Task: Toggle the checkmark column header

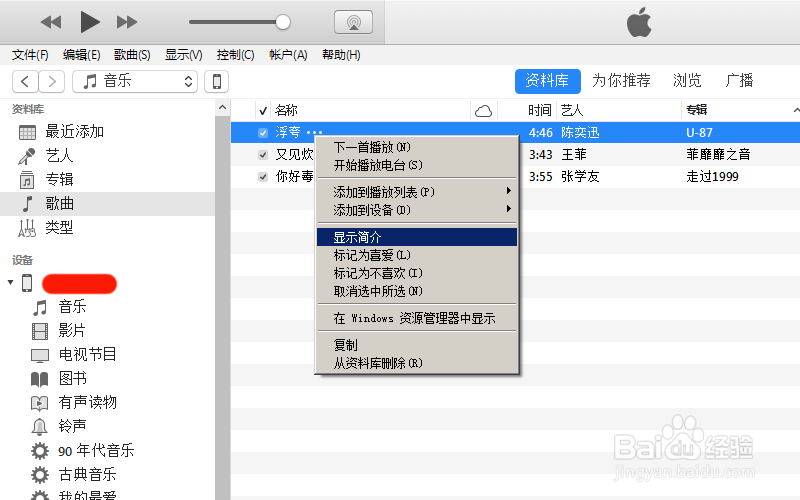Action: click(x=263, y=111)
